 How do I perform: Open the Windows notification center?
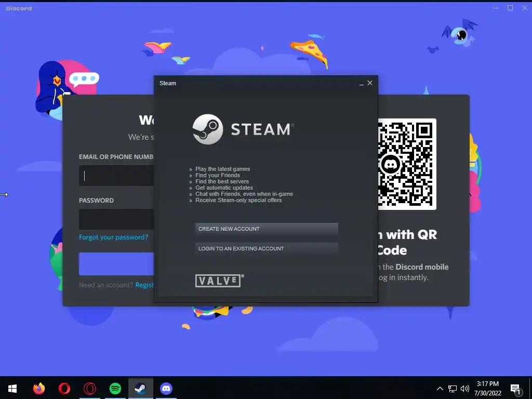[516, 389]
